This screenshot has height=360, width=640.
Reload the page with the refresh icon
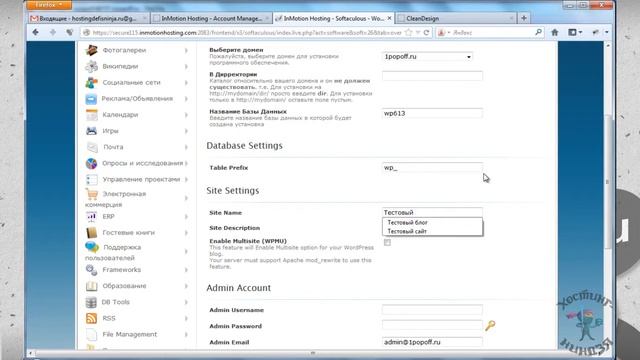tap(427, 32)
